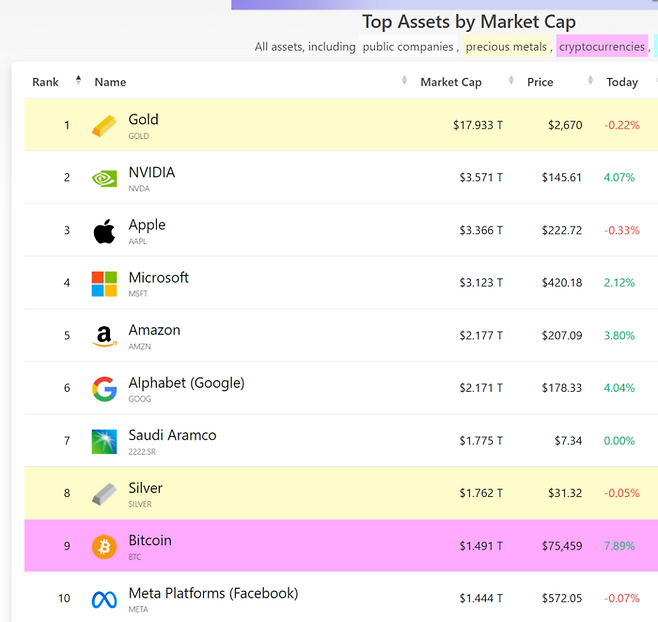
Task: Click the Meta Platforms logo icon
Action: coord(104,600)
